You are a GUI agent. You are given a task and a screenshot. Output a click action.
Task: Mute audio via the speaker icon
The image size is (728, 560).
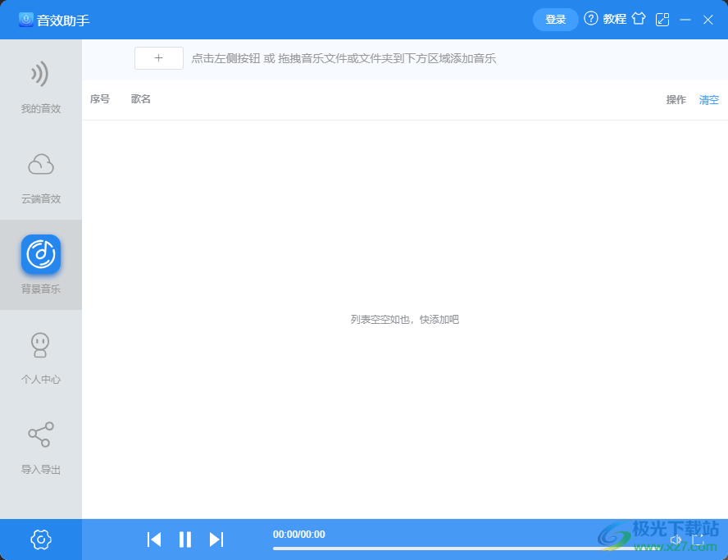[676, 540]
